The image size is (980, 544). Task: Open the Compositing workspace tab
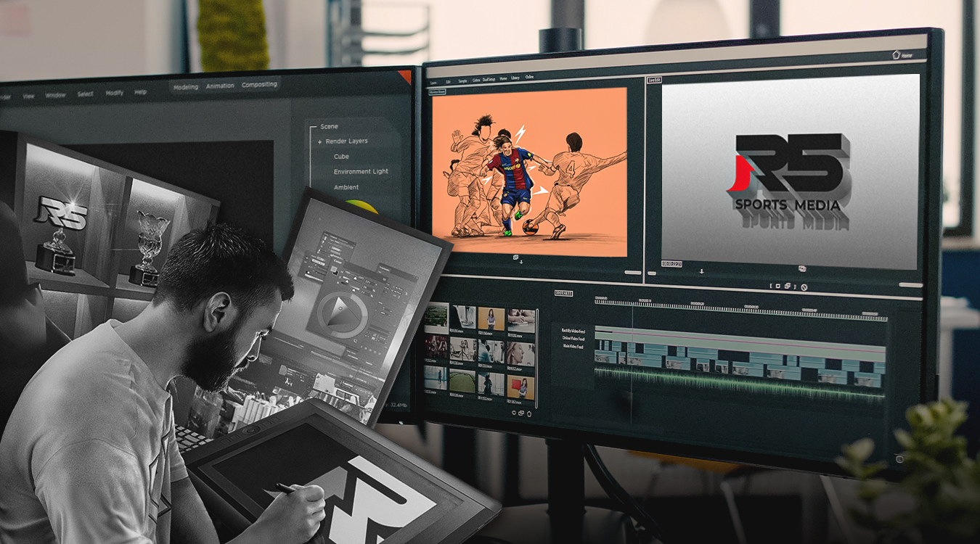point(259,85)
